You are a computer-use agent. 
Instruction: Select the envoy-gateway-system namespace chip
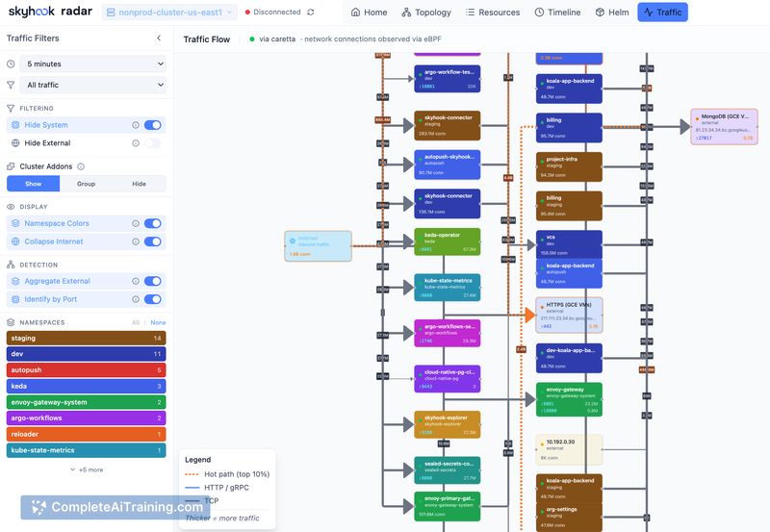(x=86, y=402)
